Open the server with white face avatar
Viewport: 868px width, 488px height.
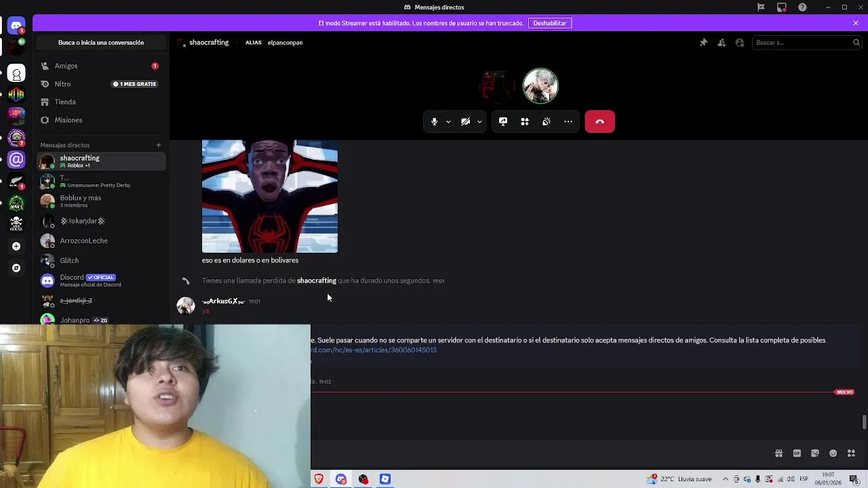(16, 74)
